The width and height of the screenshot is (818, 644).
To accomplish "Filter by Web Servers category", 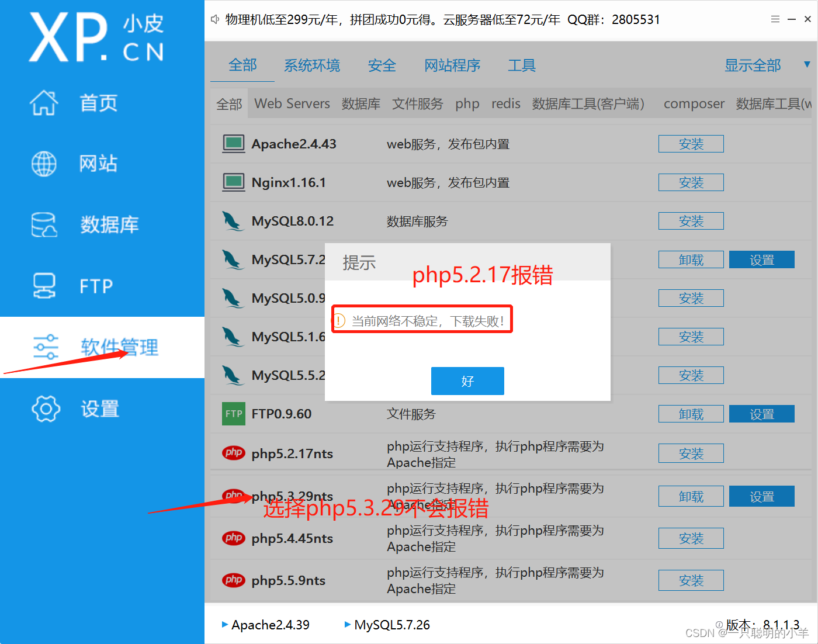I will click(x=292, y=103).
